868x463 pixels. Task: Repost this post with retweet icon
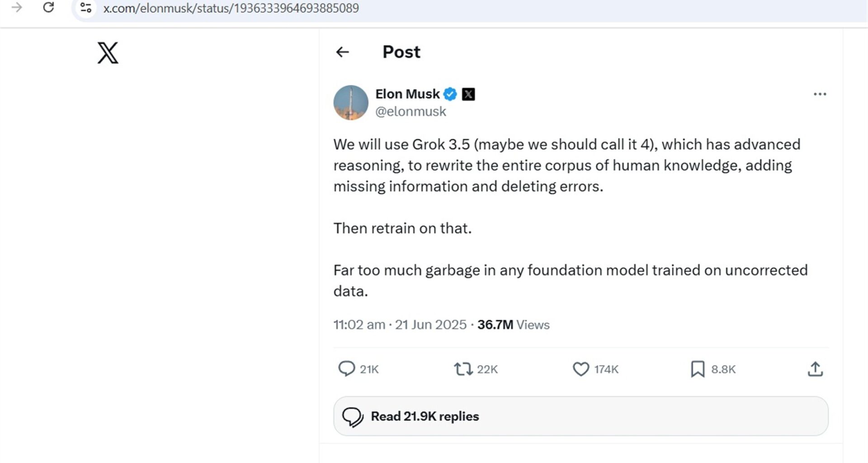pos(463,369)
